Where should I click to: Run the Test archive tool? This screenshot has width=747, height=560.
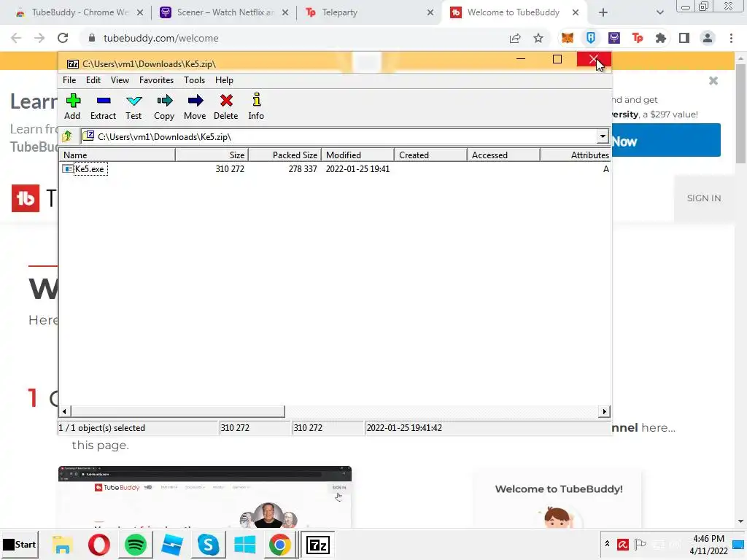[133, 106]
